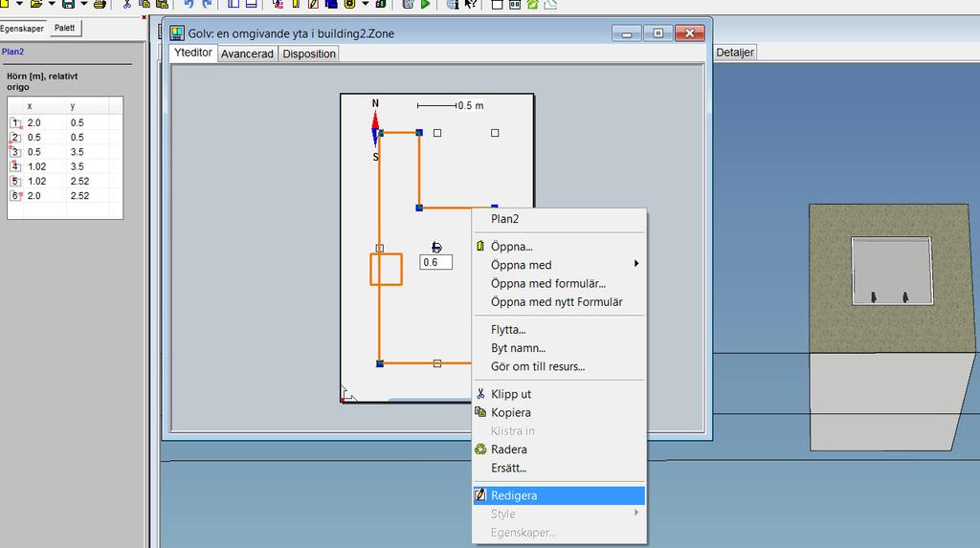Click highlighted Redigera menu entry
Image resolution: width=980 pixels, height=548 pixels.
point(559,495)
